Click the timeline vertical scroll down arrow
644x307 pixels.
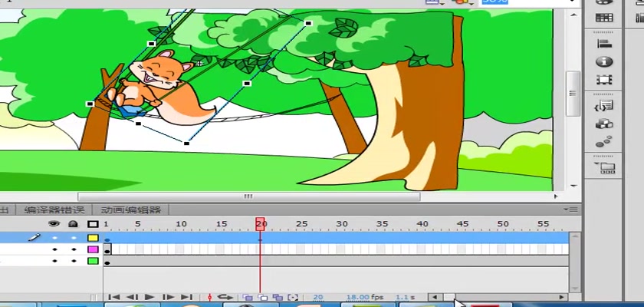coord(575,289)
